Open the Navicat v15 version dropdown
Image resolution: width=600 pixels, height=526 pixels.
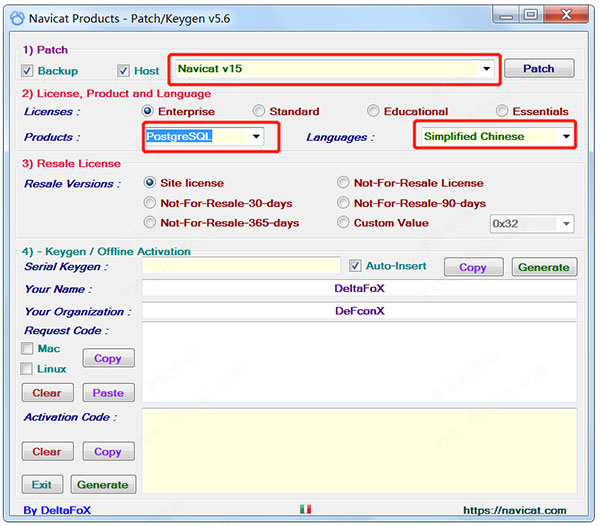334,69
